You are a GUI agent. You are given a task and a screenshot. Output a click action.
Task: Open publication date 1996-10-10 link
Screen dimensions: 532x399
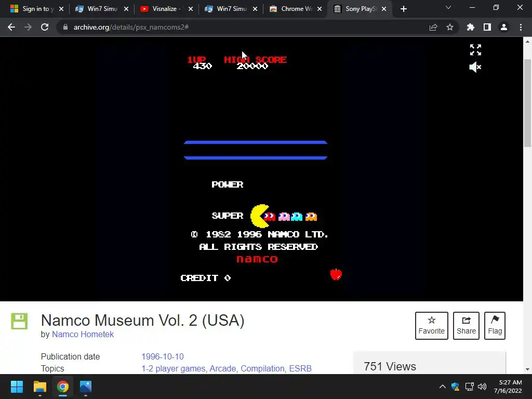(163, 356)
